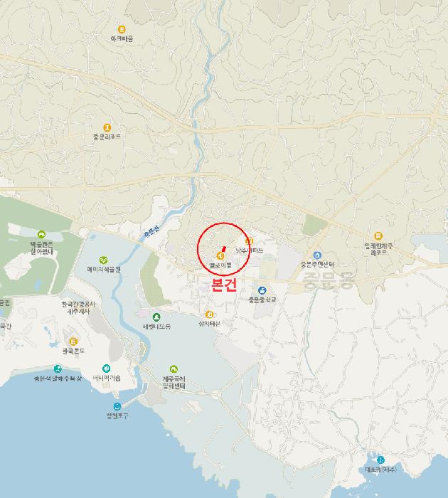Select the 중문리조트 orange marker icon

pyautogui.click(x=107, y=127)
